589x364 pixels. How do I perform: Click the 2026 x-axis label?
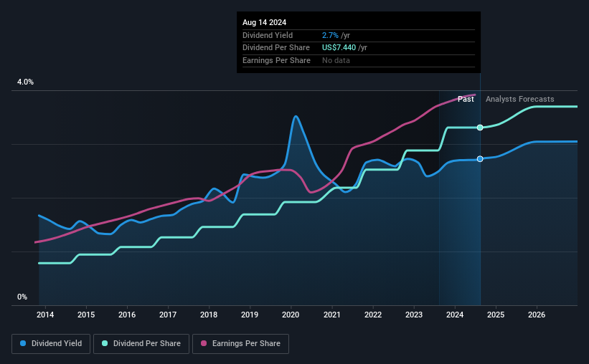(x=537, y=315)
